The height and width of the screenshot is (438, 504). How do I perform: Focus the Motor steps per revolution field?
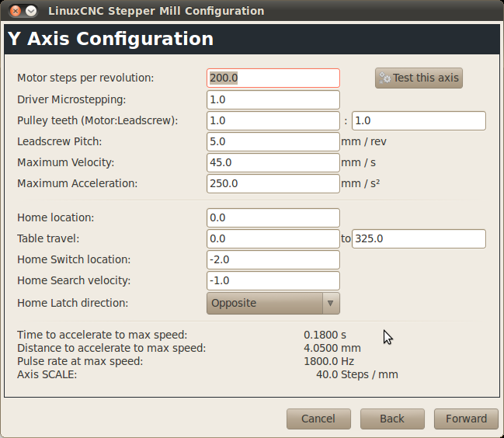click(273, 78)
